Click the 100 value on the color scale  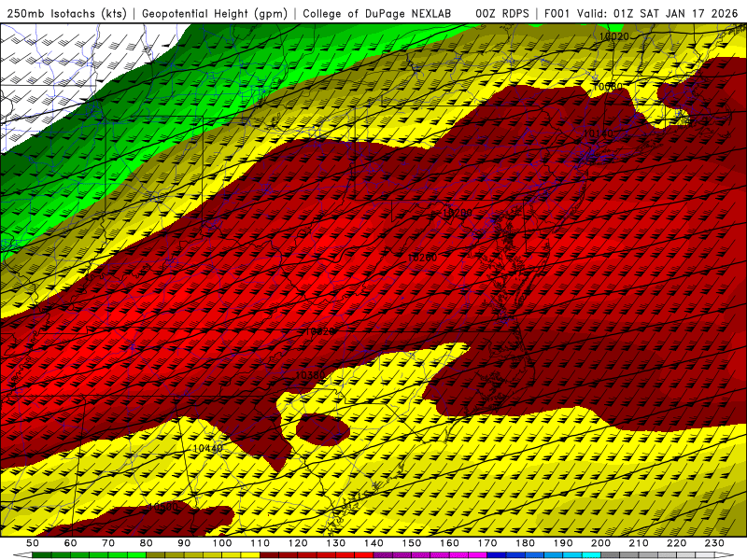coord(222,543)
